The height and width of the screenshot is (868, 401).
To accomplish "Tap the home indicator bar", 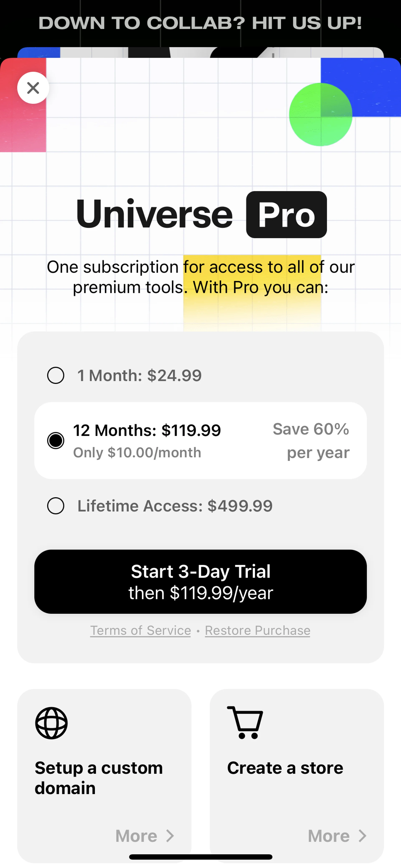I will coord(200,857).
